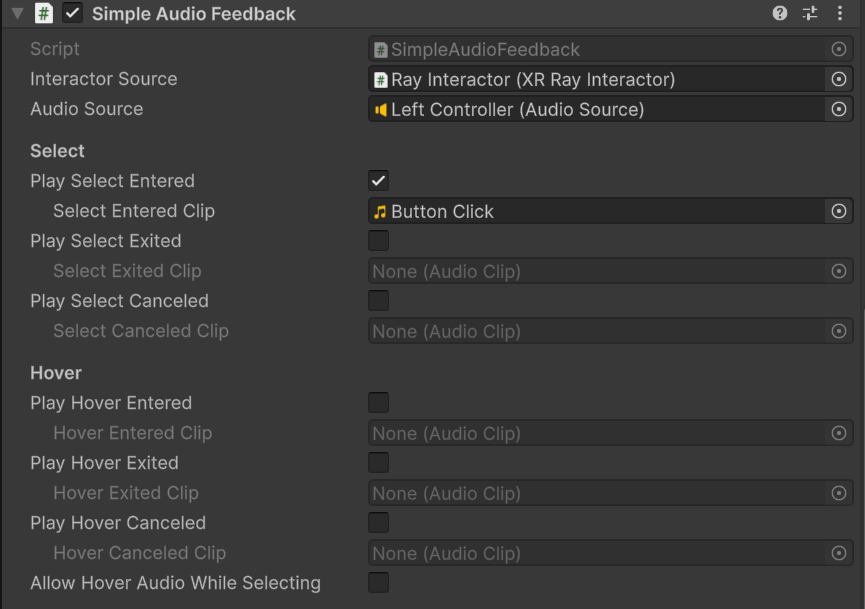Open the component help via question mark icon
The image size is (865, 609).
pos(781,14)
